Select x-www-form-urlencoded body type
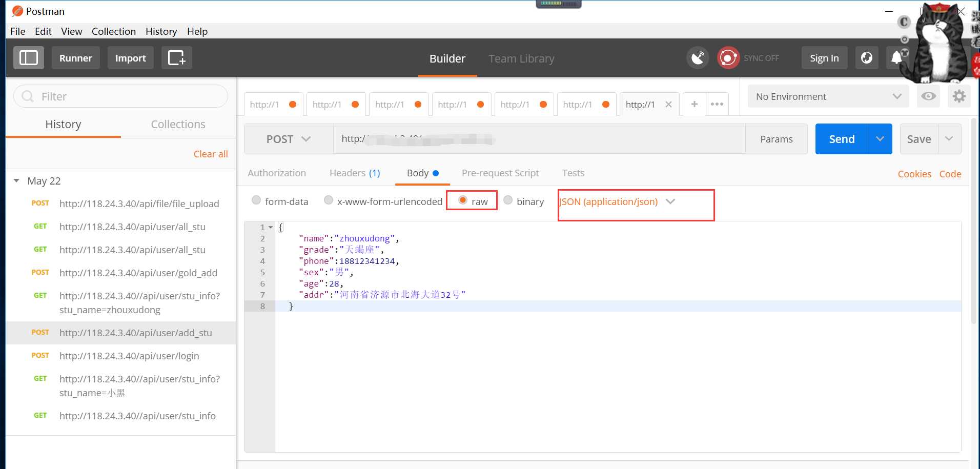Image resolution: width=980 pixels, height=469 pixels. point(329,200)
